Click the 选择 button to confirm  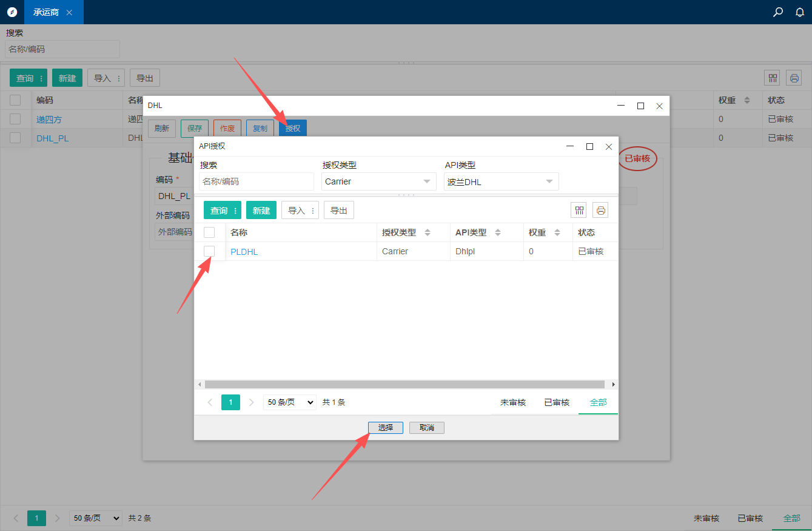pyautogui.click(x=385, y=428)
